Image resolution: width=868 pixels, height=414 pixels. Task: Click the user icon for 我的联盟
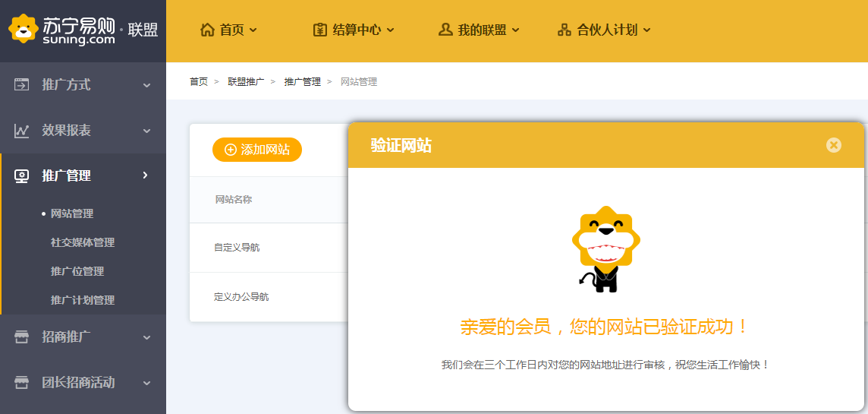pyautogui.click(x=445, y=30)
